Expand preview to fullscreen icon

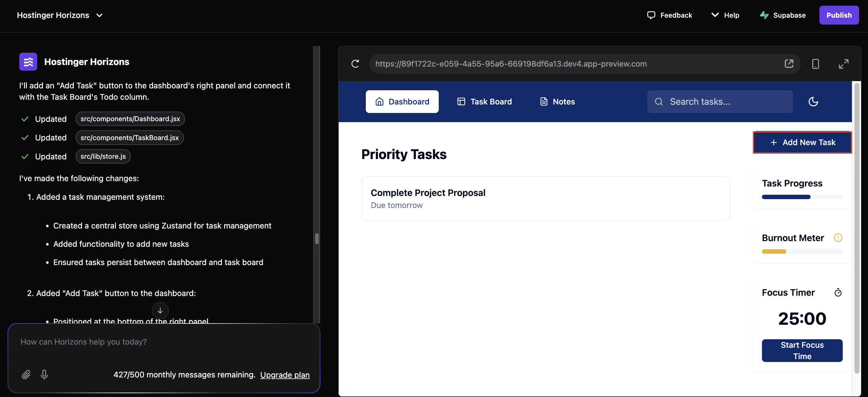[843, 64]
